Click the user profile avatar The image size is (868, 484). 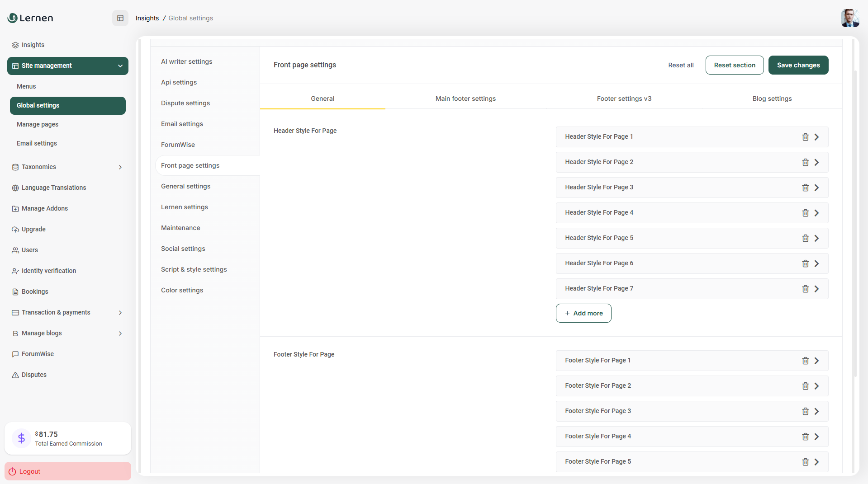click(849, 18)
